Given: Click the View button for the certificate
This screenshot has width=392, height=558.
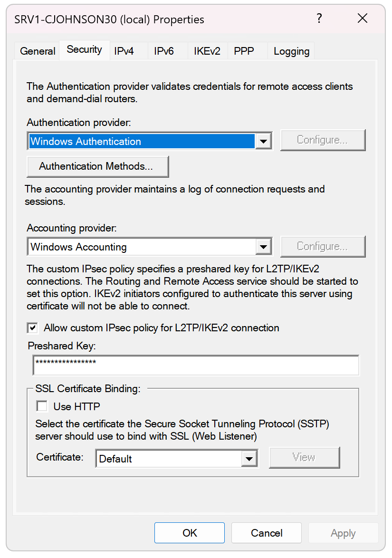Looking at the screenshot, I should tap(304, 457).
